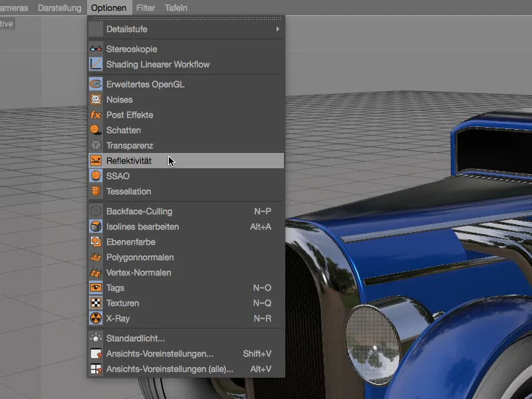
Task: Select the Ebenenfarbe entry
Action: [x=186, y=241]
